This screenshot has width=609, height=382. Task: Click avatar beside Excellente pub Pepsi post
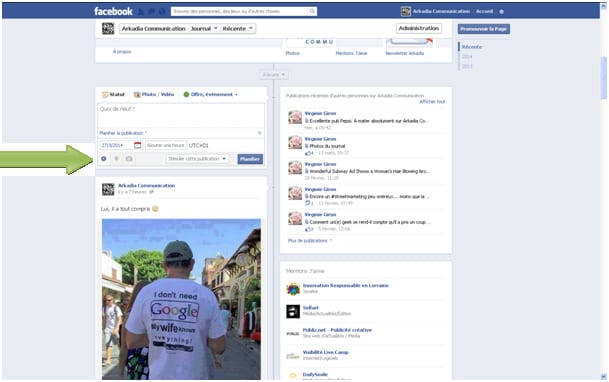295,117
